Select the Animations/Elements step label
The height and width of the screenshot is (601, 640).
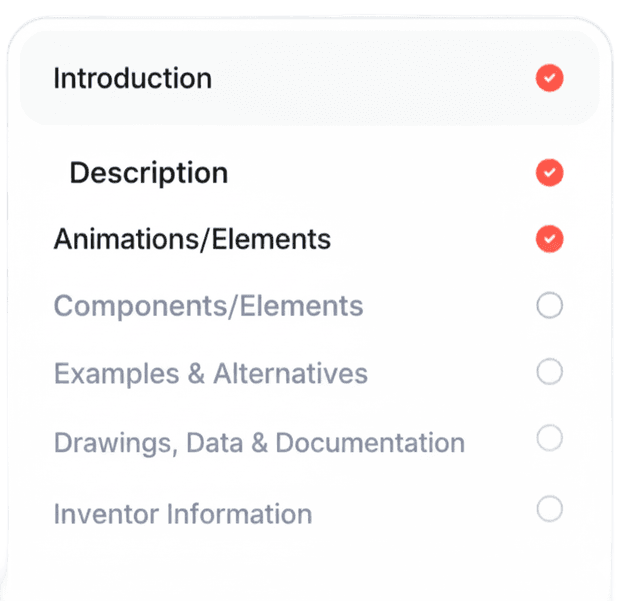tap(191, 240)
